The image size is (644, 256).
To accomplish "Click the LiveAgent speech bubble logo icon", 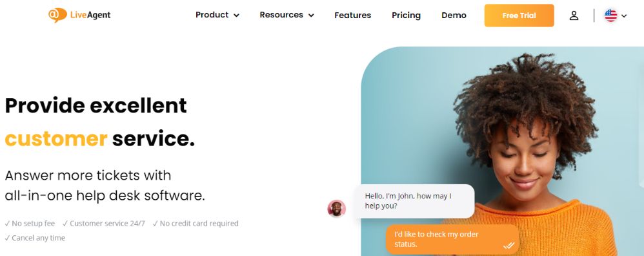I will pyautogui.click(x=57, y=16).
